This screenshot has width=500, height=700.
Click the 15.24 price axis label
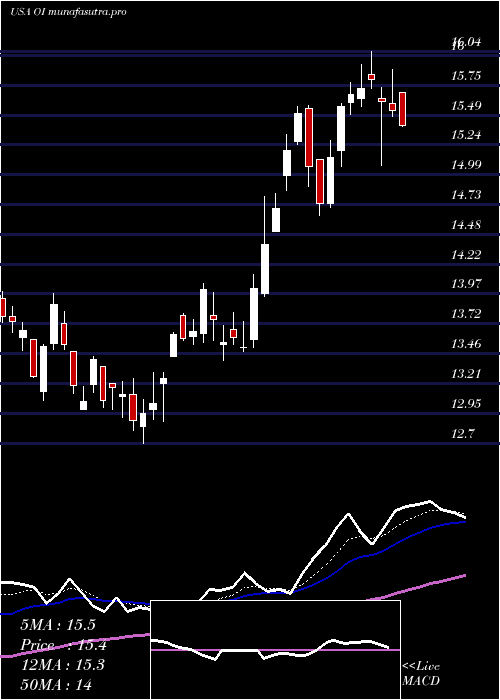tap(466, 135)
